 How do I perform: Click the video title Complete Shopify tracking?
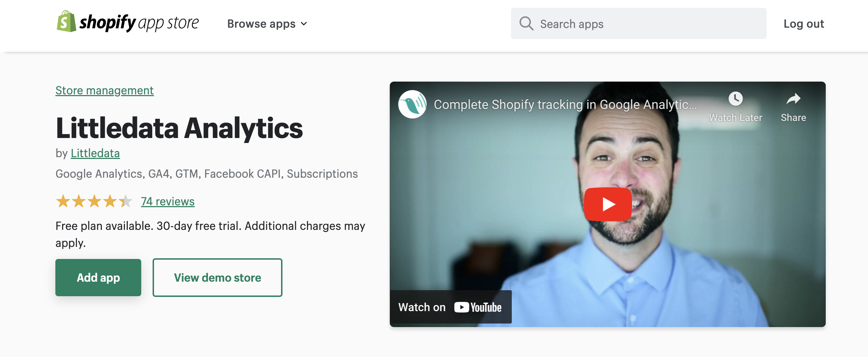565,104
